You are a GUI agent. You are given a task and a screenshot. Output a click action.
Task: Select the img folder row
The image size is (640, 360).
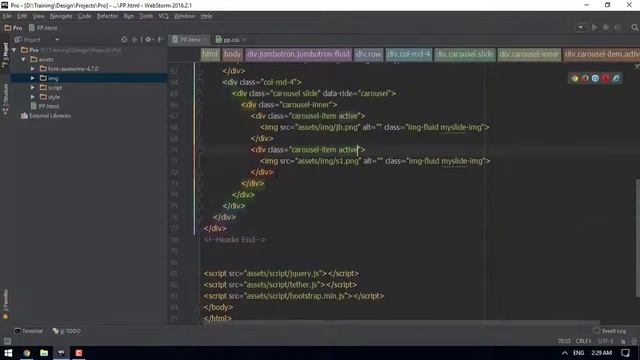pyautogui.click(x=89, y=78)
